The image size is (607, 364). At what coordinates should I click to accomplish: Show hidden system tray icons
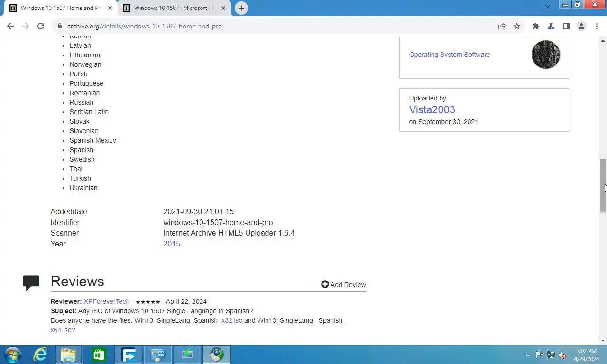pos(528,355)
